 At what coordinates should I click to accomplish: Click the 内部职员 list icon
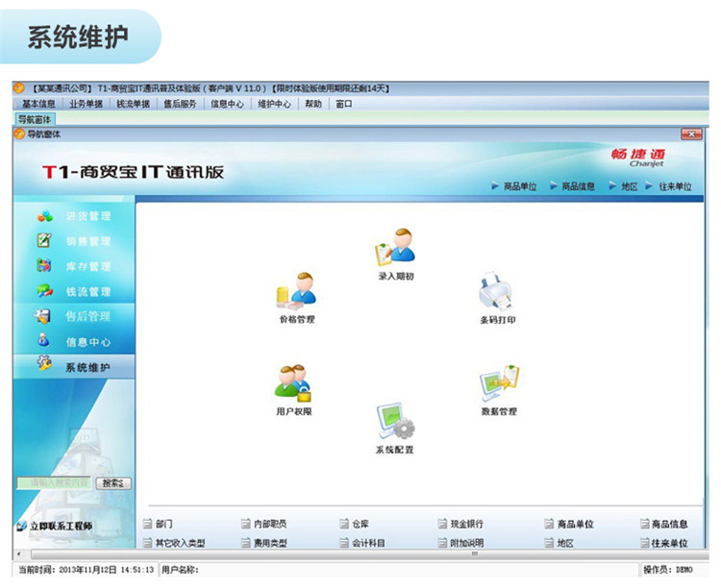click(x=245, y=524)
